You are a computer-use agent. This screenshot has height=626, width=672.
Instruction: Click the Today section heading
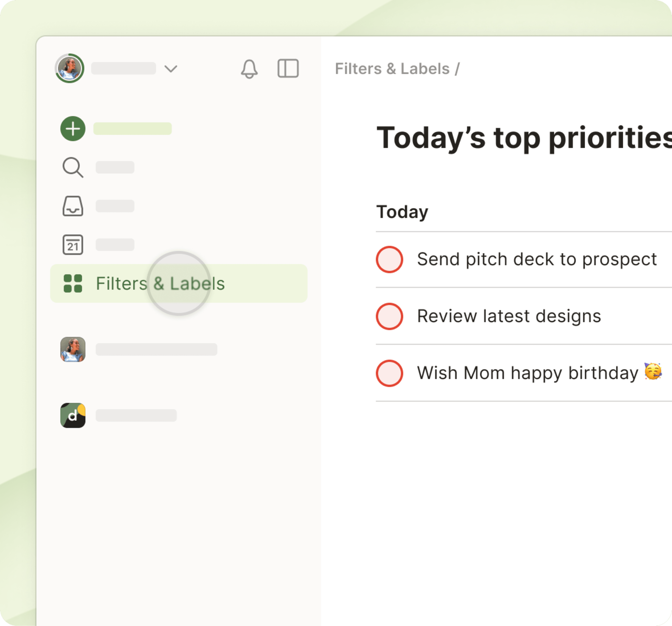[402, 212]
